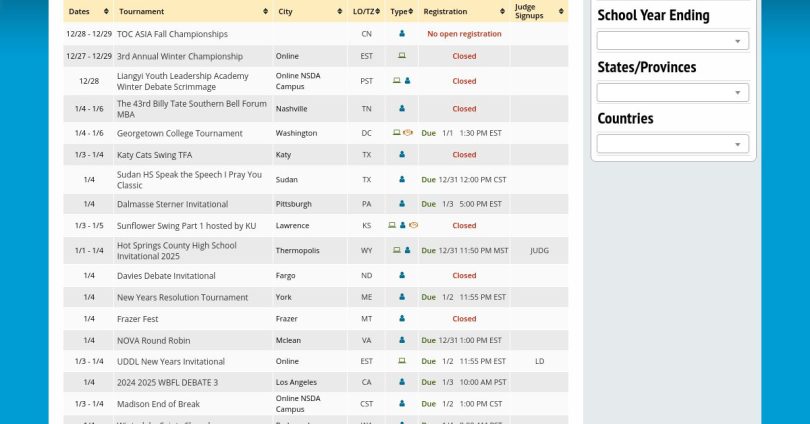Sort by the Type column header
This screenshot has height=424, width=810.
click(400, 11)
